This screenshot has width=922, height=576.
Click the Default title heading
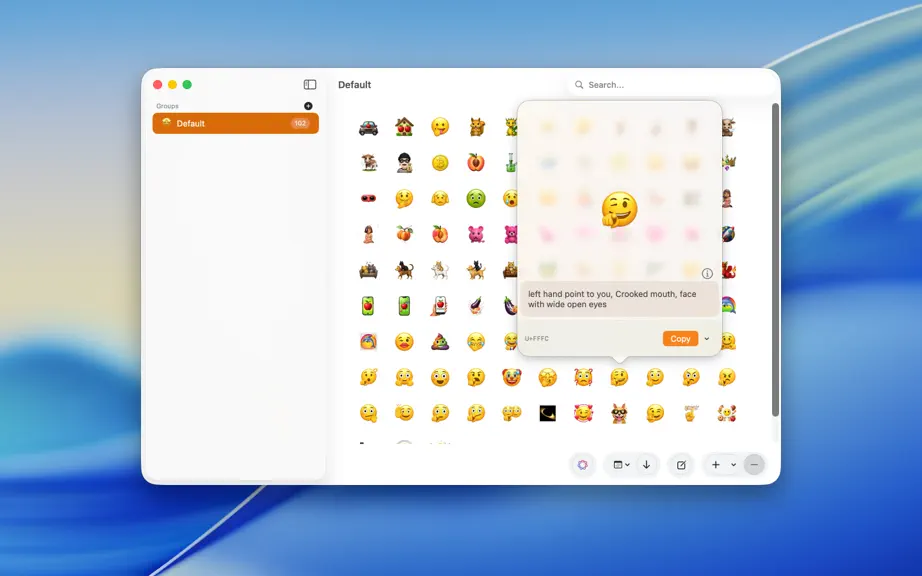point(355,85)
